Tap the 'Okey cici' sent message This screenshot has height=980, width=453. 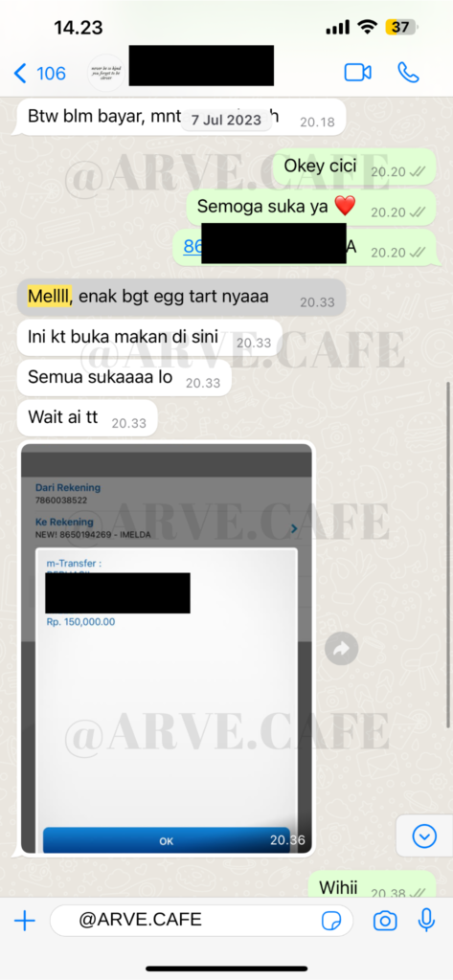(354, 167)
